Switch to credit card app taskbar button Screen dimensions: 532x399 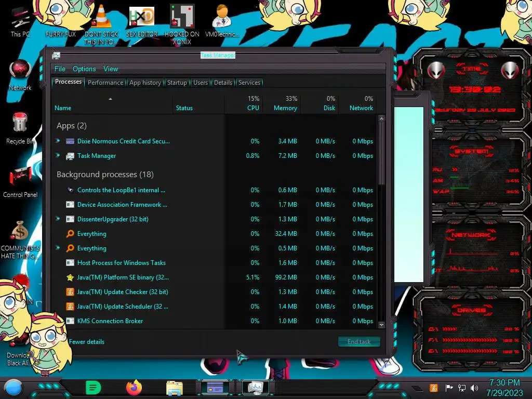215,388
